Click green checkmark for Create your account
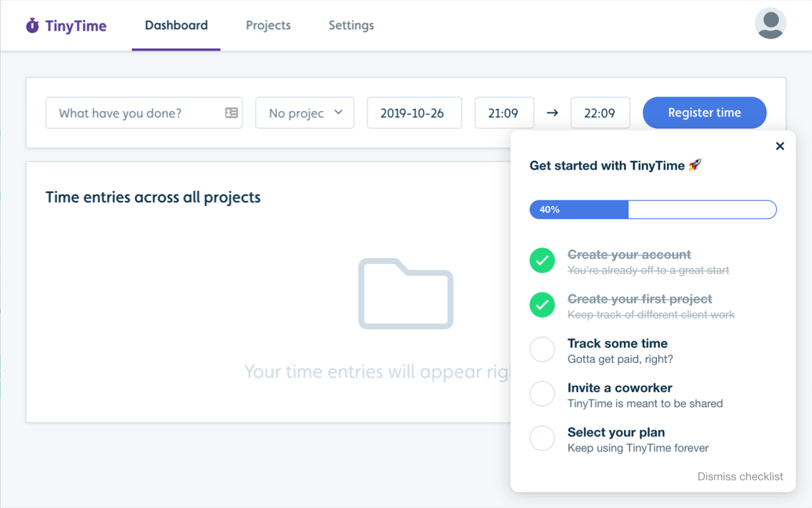 (543, 260)
